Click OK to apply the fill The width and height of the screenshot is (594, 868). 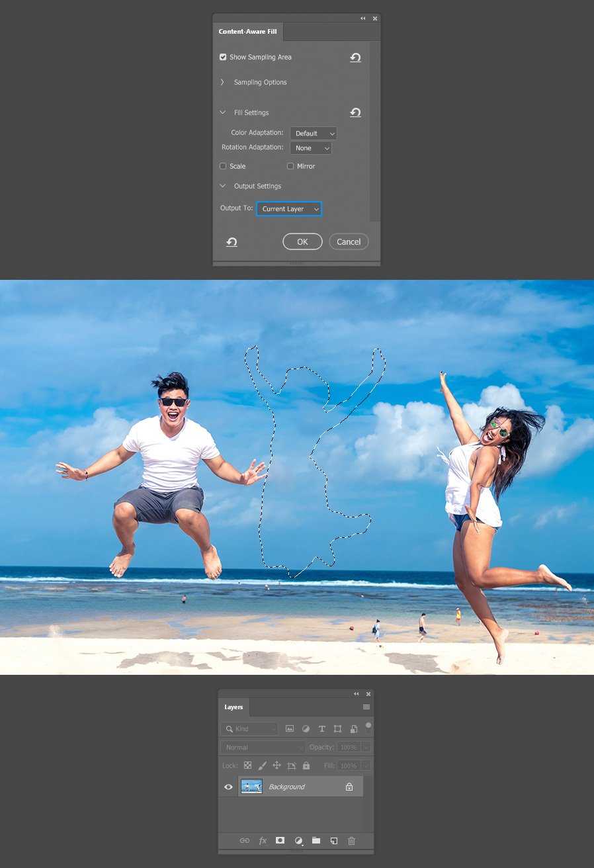coord(302,242)
